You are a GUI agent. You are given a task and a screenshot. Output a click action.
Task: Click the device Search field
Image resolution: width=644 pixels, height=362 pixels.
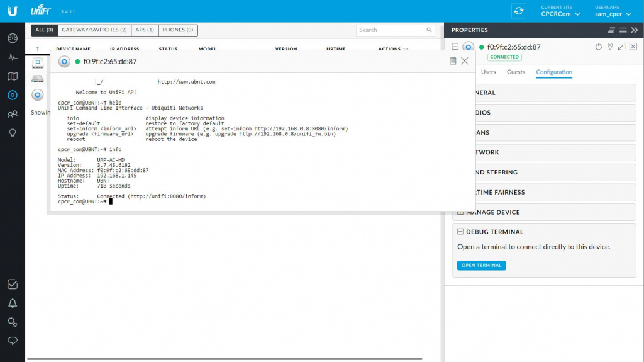click(390, 30)
